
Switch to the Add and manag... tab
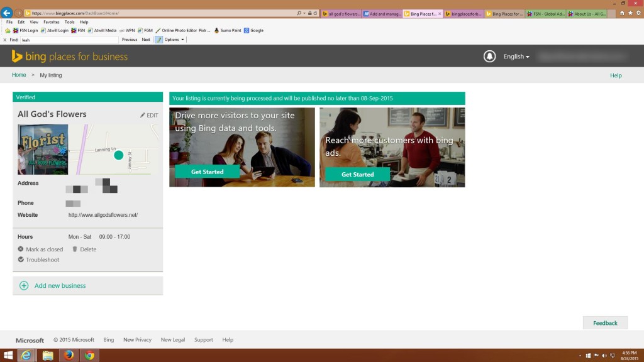[382, 14]
